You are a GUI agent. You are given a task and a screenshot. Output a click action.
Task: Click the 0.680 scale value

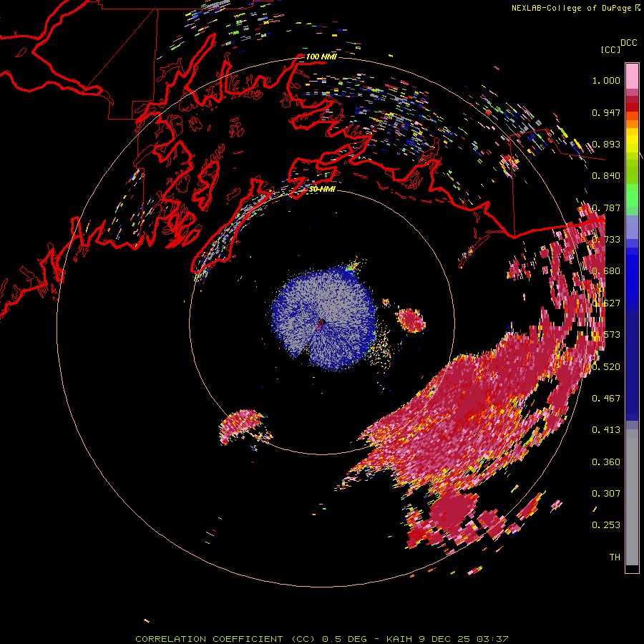point(606,271)
